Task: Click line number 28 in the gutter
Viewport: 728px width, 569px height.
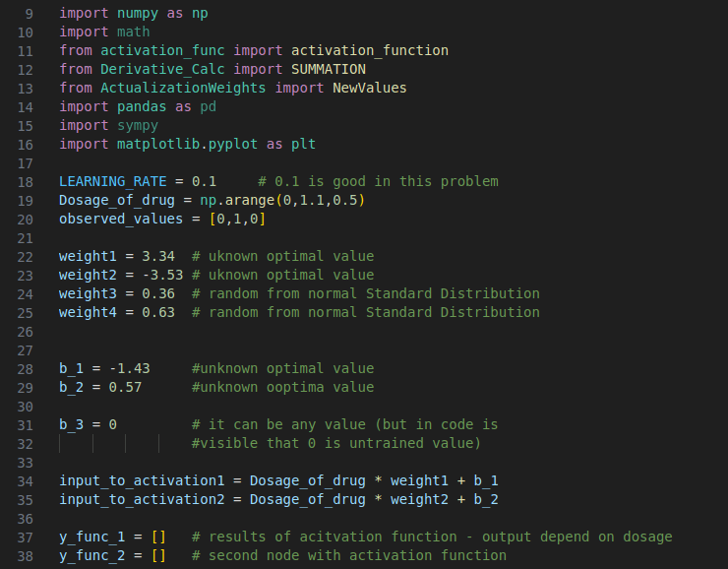Action: pos(25,369)
